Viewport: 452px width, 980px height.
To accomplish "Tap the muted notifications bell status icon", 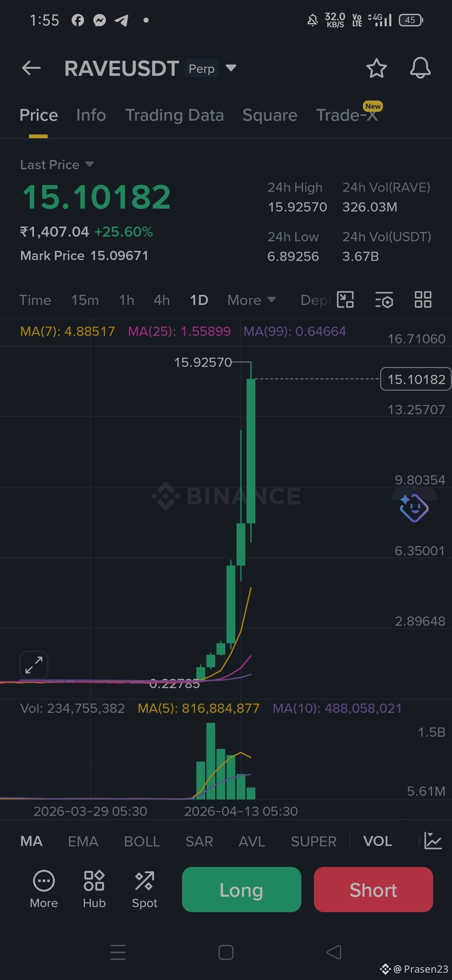I will tap(313, 20).
